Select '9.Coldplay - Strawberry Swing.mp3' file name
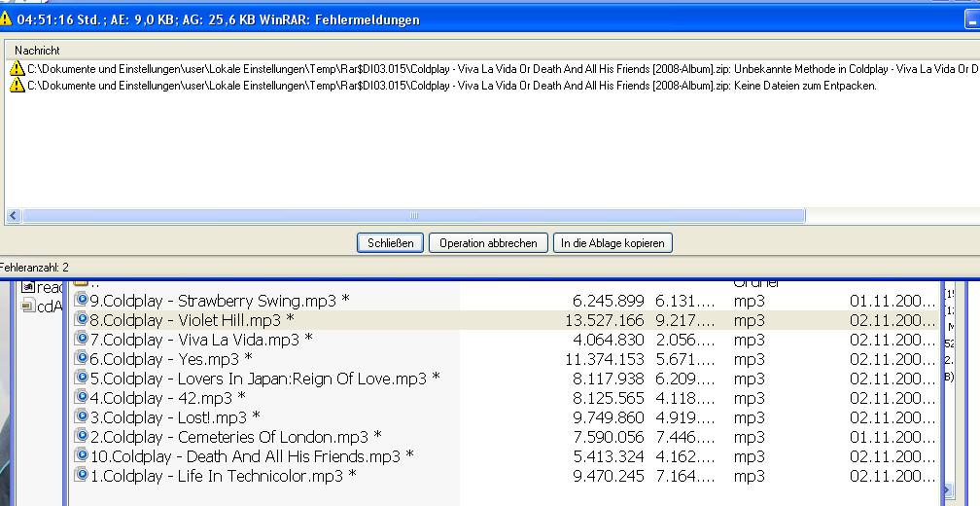This screenshot has width=980, height=506. 220,301
